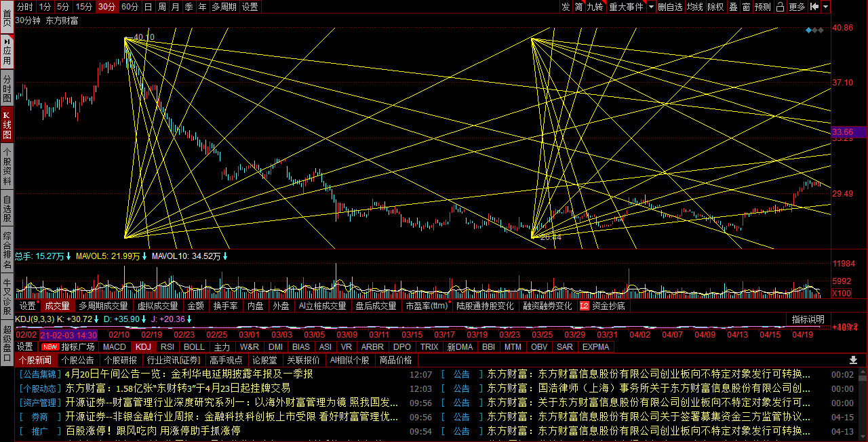Open 个股资料 in left sidebar
The height and width of the screenshot is (442, 868).
[x=7, y=167]
